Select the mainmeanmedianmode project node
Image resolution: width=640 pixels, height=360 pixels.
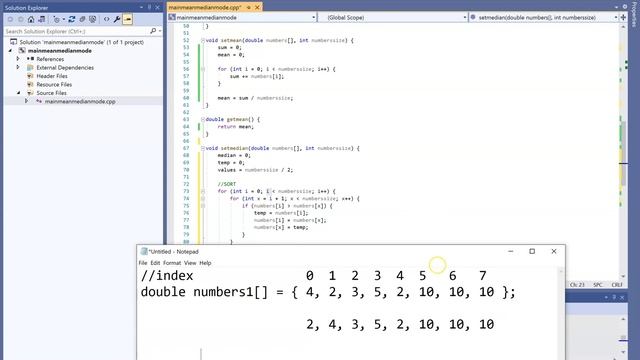[60, 51]
